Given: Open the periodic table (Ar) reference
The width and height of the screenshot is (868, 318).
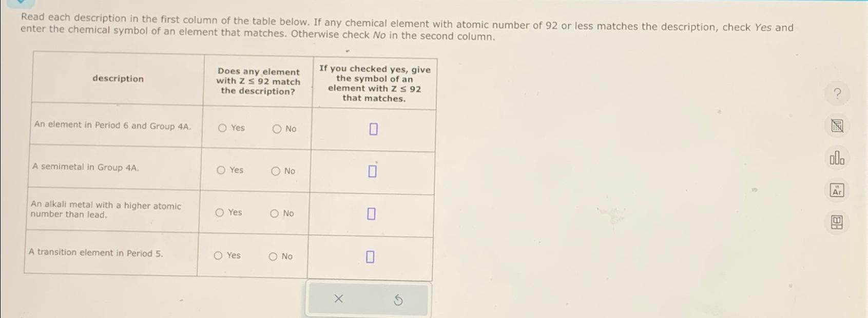Looking at the screenshot, I should click(837, 190).
